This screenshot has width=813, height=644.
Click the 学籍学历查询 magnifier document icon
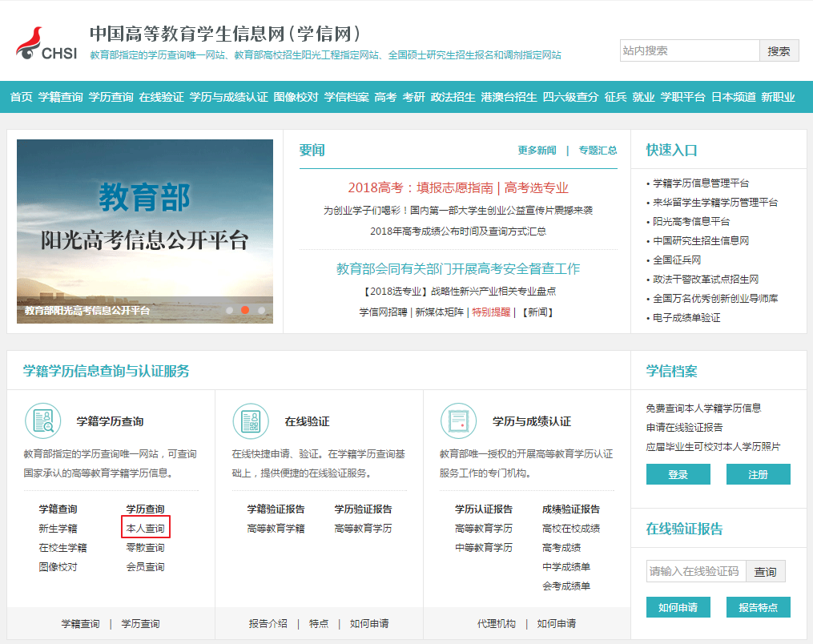pos(42,421)
